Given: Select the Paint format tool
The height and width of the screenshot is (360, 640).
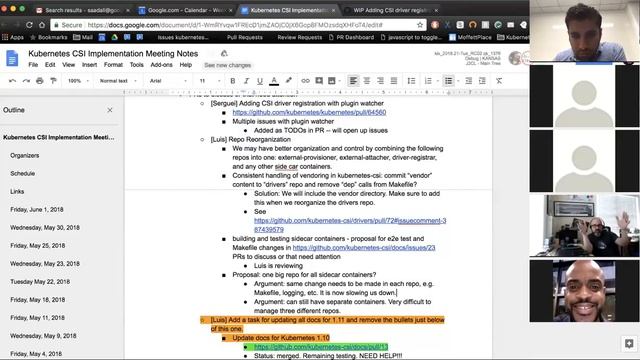Looking at the screenshot, I should coord(53,81).
